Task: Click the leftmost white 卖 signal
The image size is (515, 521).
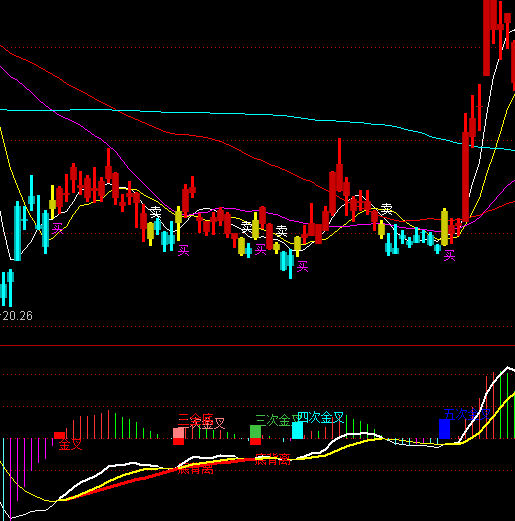Action: [155, 212]
